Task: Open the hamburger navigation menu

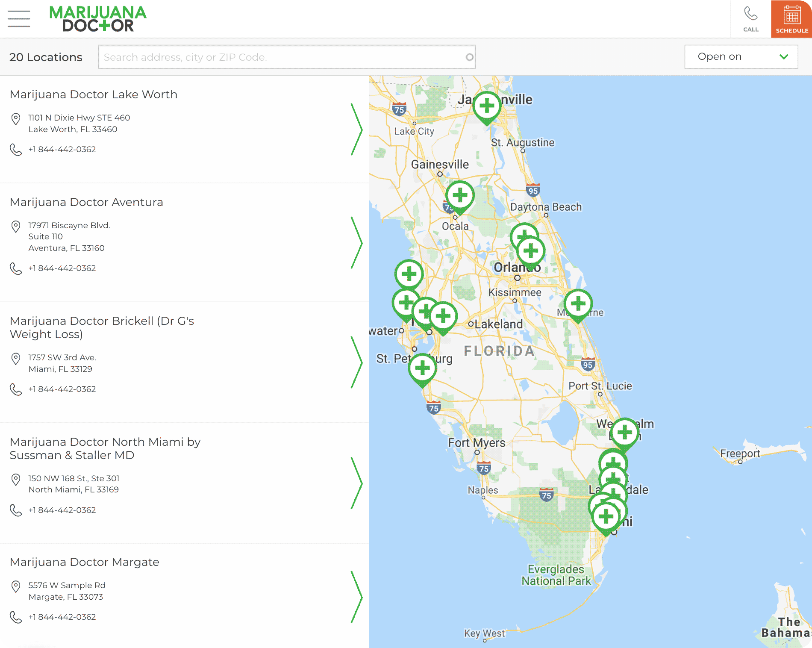Action: tap(19, 19)
